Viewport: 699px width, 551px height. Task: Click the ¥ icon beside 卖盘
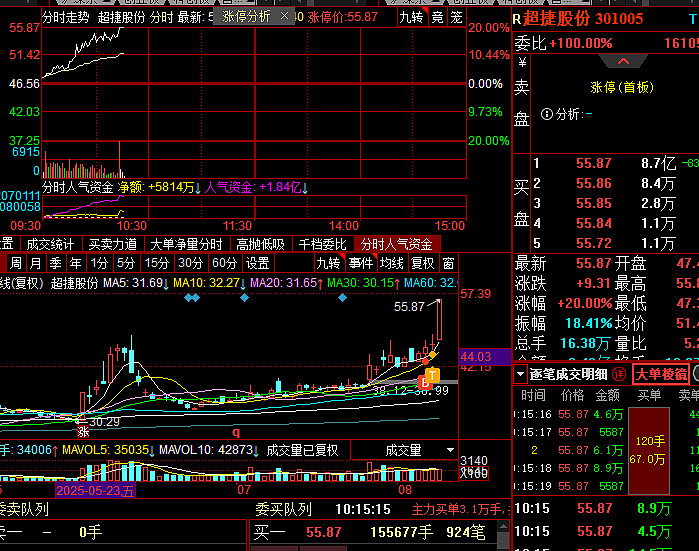[x=522, y=62]
